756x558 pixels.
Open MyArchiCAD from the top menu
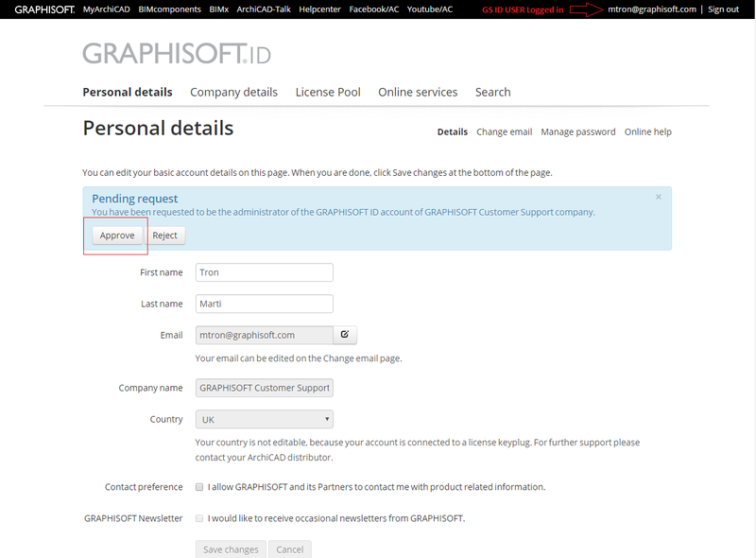pyautogui.click(x=106, y=9)
